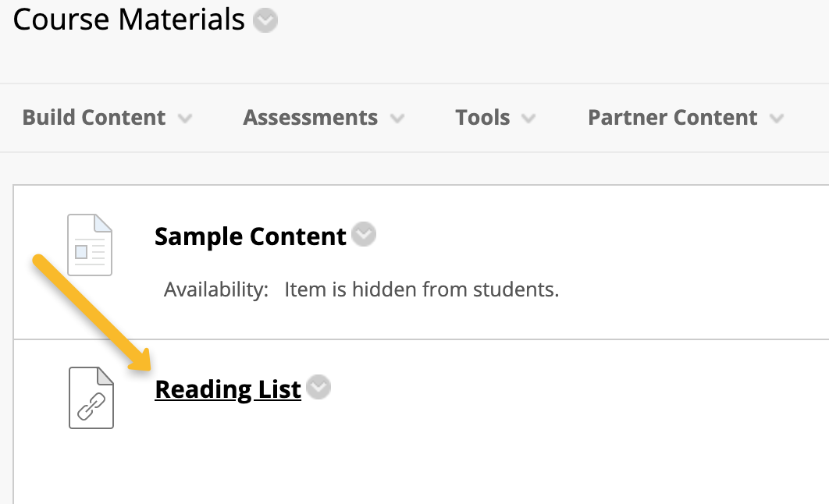Open the Build Content menu
The height and width of the screenshot is (504, 829).
[x=94, y=118]
